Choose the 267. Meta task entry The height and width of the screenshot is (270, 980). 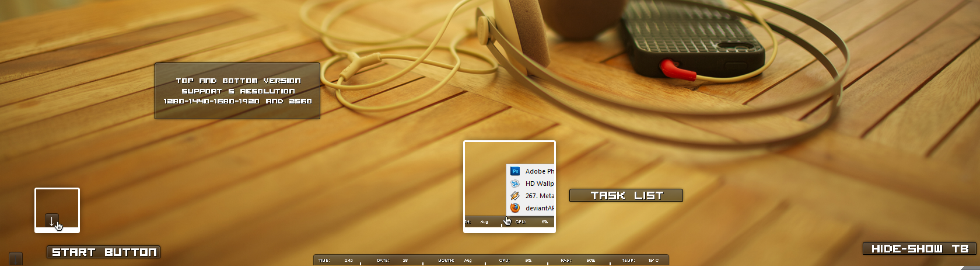pyautogui.click(x=540, y=196)
